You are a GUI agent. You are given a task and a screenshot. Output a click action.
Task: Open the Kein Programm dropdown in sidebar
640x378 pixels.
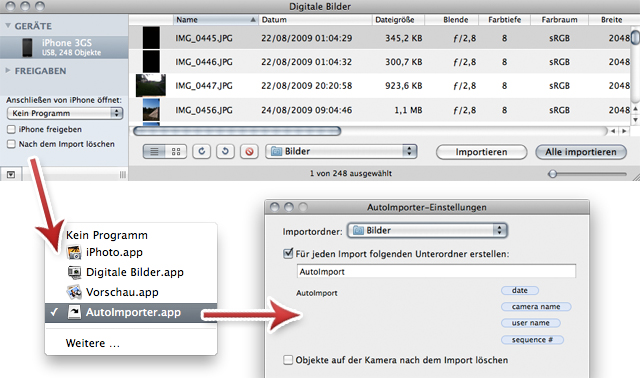click(x=65, y=113)
